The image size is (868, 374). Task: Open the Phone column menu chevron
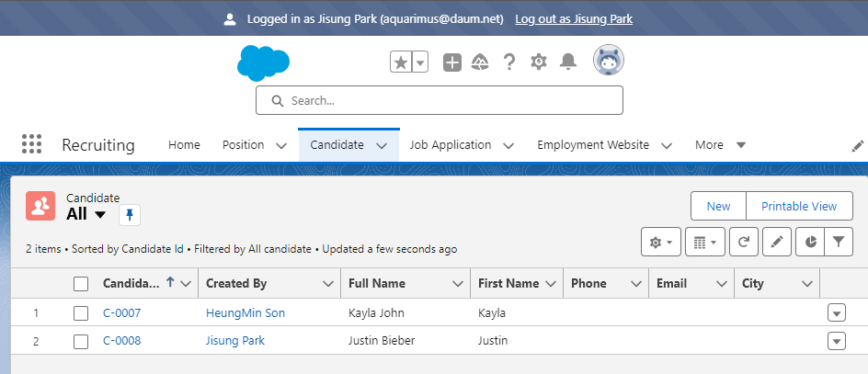(x=636, y=284)
